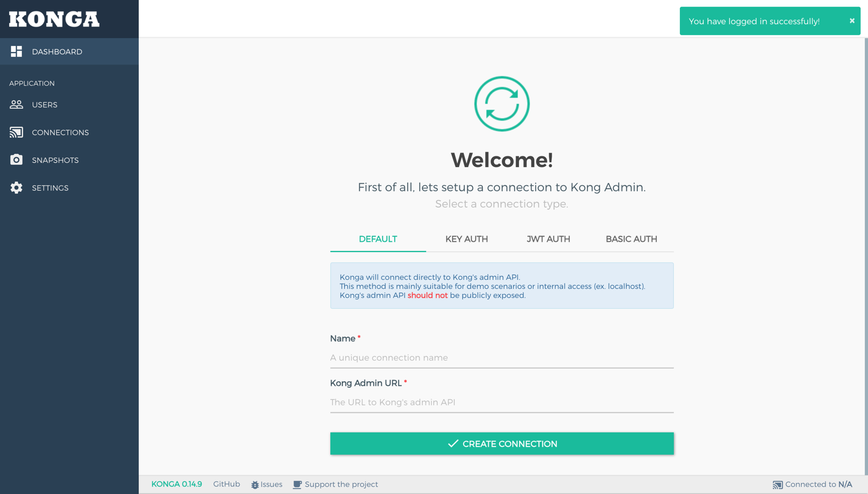Click the coffee cup support icon

click(x=297, y=485)
